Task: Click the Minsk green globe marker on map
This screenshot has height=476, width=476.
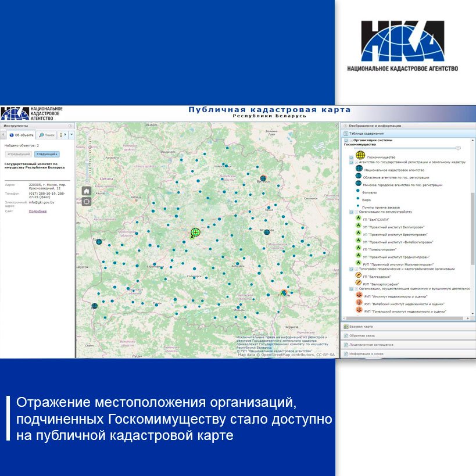Action: tap(195, 232)
